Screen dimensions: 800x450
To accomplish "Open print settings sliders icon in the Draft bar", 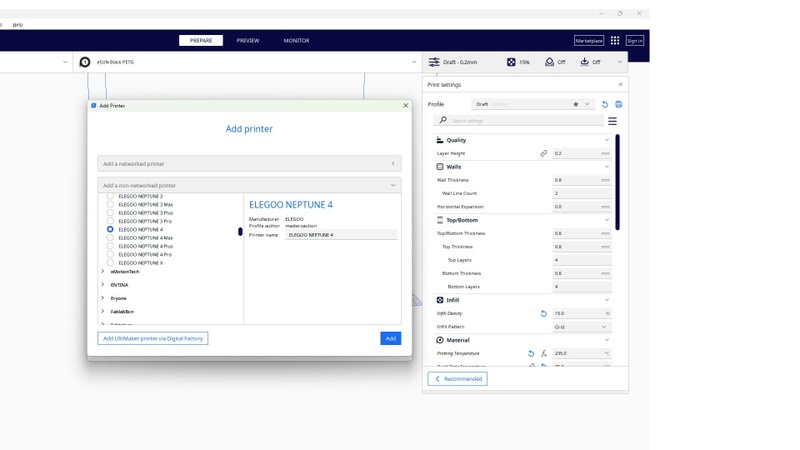I will tap(434, 62).
